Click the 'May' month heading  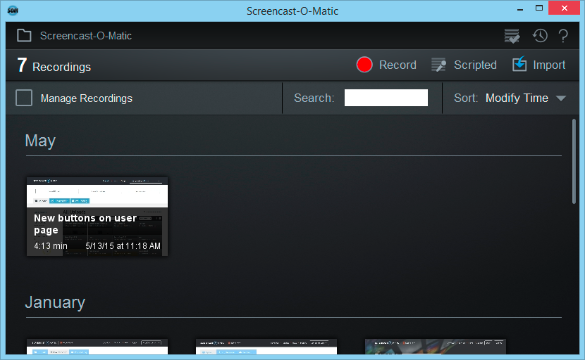[40, 141]
